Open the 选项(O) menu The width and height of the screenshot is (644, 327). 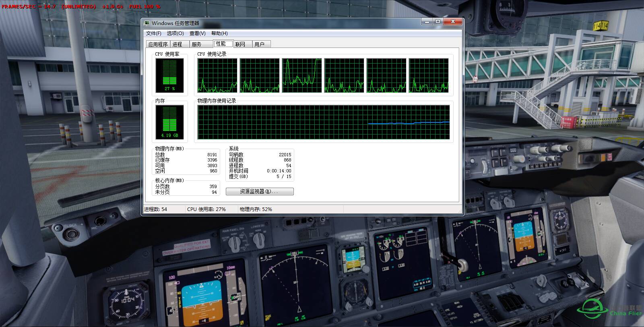point(175,33)
